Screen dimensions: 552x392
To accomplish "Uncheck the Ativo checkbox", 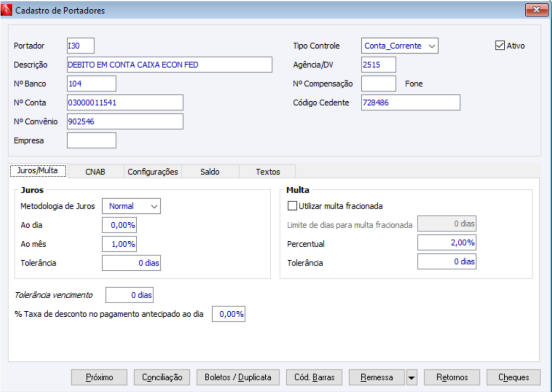I will (499, 46).
